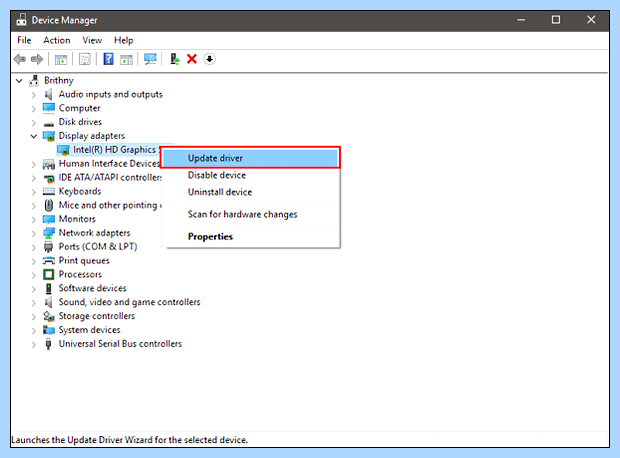This screenshot has width=620, height=458.
Task: Click the Back arrow toolbar icon
Action: coord(19,59)
